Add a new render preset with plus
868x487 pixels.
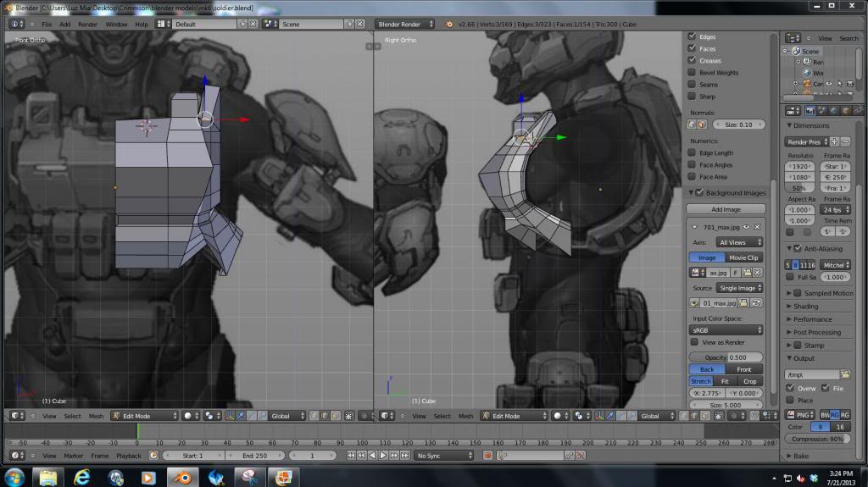834,141
